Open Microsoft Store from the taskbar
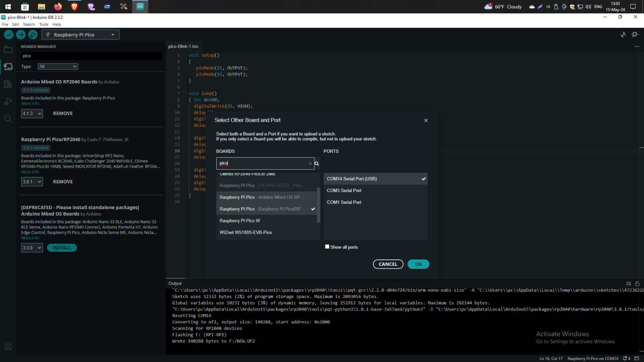The image size is (644, 362). 25,6
